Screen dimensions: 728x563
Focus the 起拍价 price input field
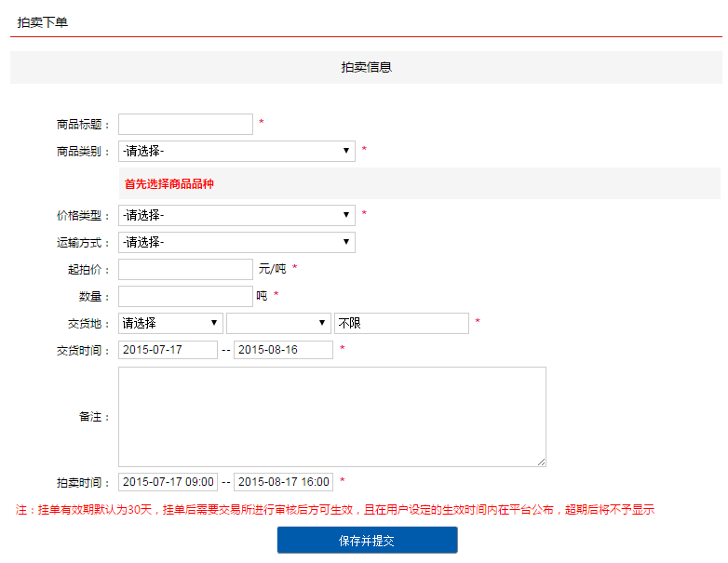[x=185, y=269]
